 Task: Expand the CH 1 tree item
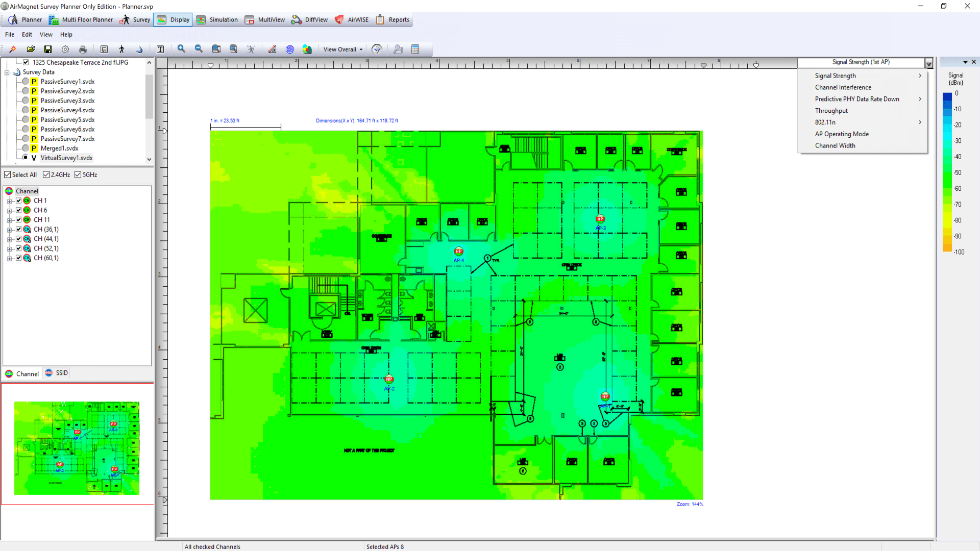coord(9,200)
